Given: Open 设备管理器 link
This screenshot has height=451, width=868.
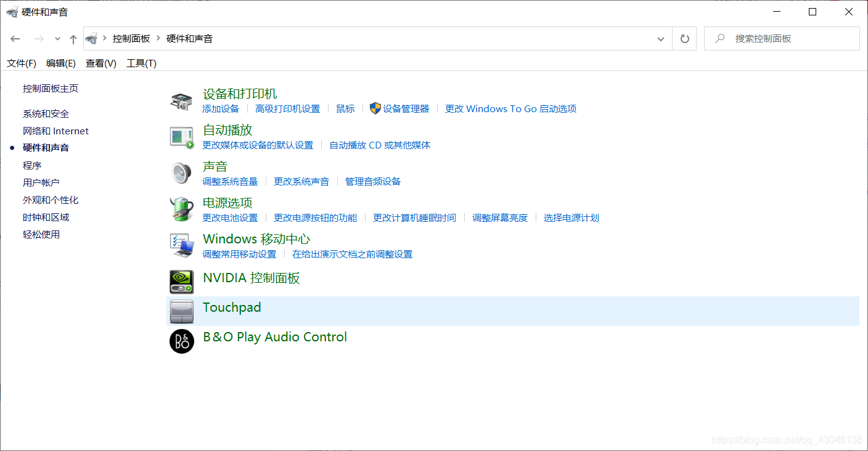Looking at the screenshot, I should pyautogui.click(x=406, y=108).
